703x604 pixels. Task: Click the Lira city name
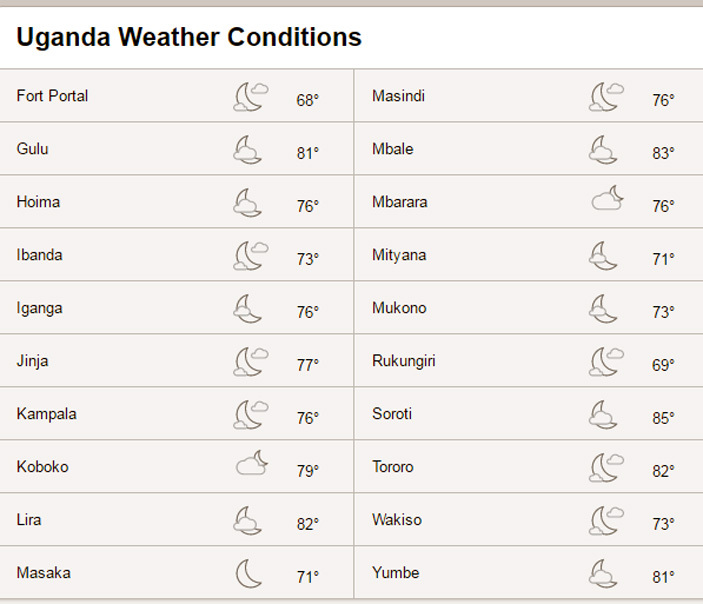click(x=29, y=520)
